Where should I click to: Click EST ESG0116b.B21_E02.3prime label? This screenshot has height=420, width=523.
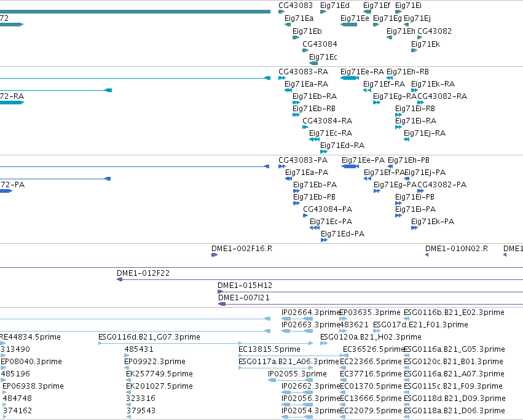(x=454, y=313)
